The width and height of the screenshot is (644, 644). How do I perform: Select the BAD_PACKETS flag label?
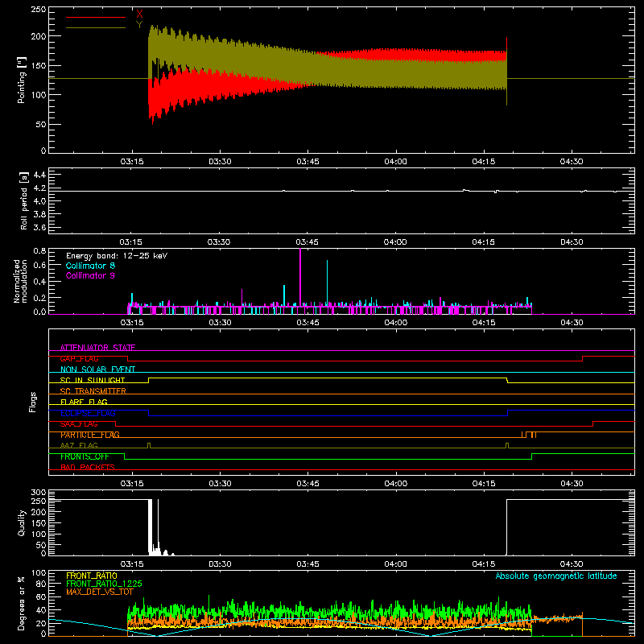[x=88, y=467]
